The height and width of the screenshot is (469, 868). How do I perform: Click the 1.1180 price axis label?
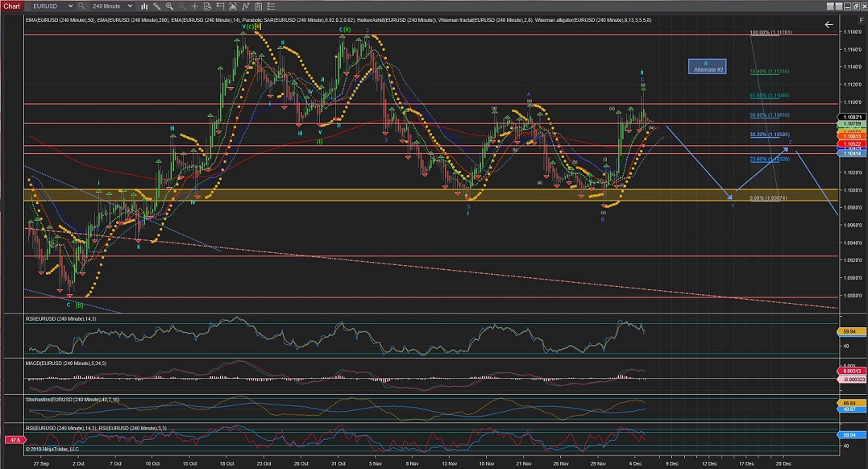(853, 32)
